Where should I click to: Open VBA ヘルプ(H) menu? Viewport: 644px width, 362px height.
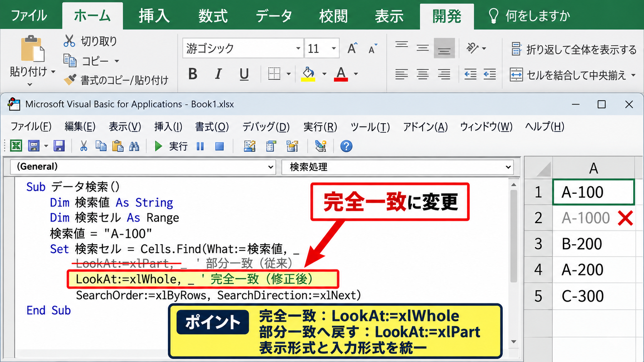(545, 127)
